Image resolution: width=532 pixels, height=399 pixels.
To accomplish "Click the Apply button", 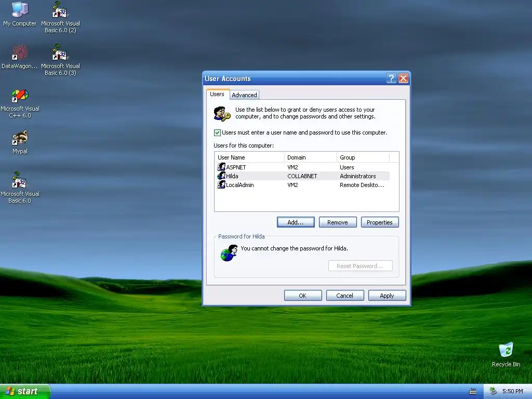I will 387,296.
